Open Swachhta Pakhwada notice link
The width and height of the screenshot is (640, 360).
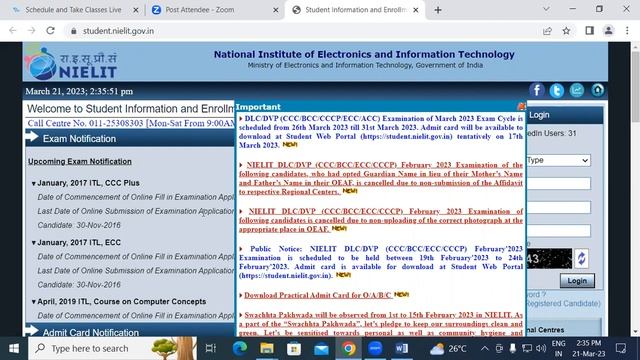pos(381,324)
